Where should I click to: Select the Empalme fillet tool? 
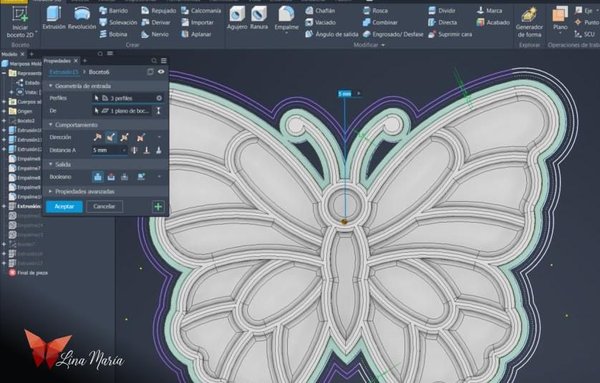286,19
